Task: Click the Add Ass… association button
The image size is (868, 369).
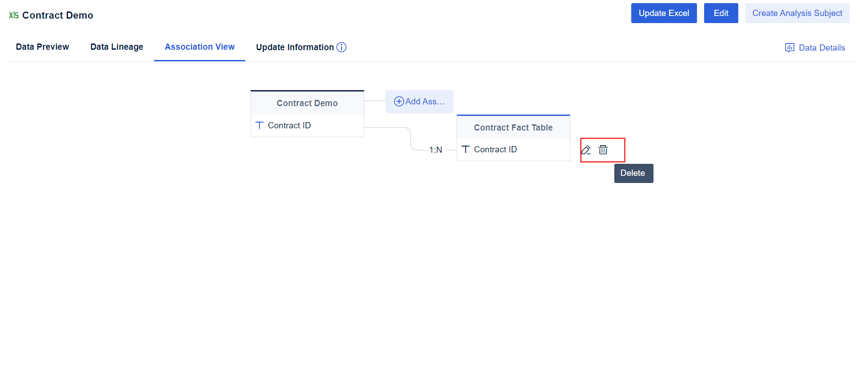Action: tap(419, 101)
